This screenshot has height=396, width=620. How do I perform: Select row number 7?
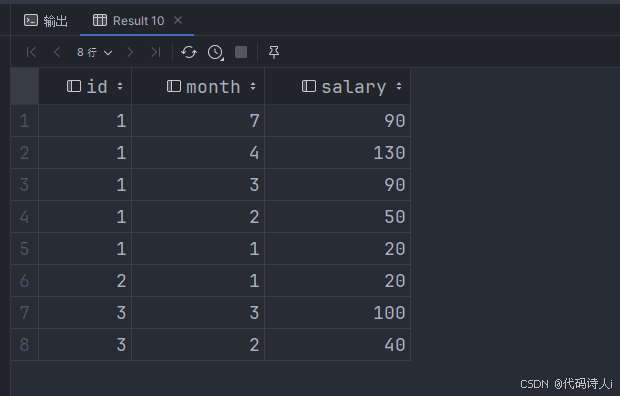[25, 313]
